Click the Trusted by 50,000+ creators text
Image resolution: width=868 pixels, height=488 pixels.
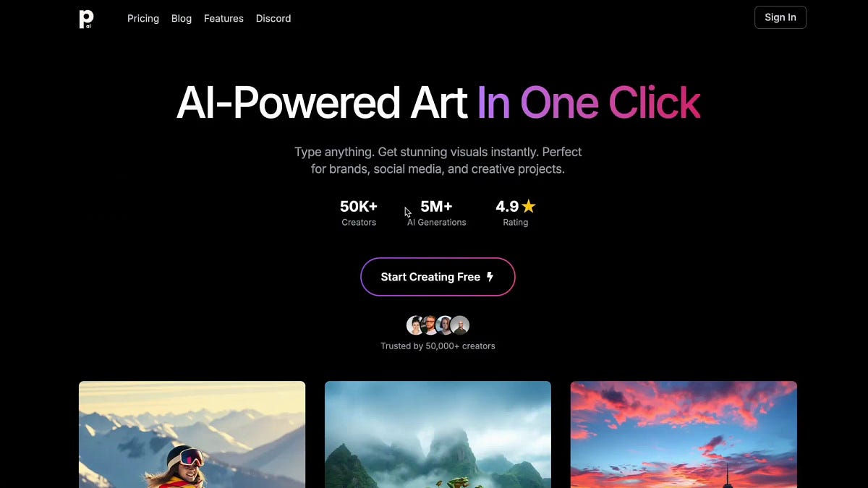pos(438,346)
